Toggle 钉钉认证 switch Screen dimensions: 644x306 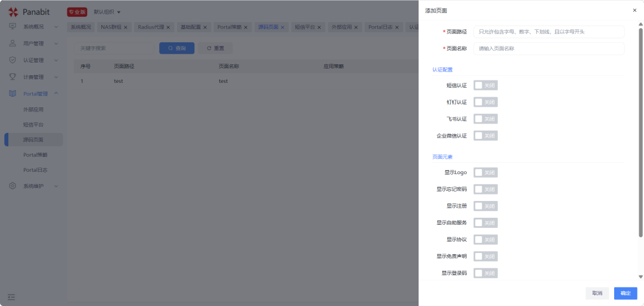coord(485,102)
